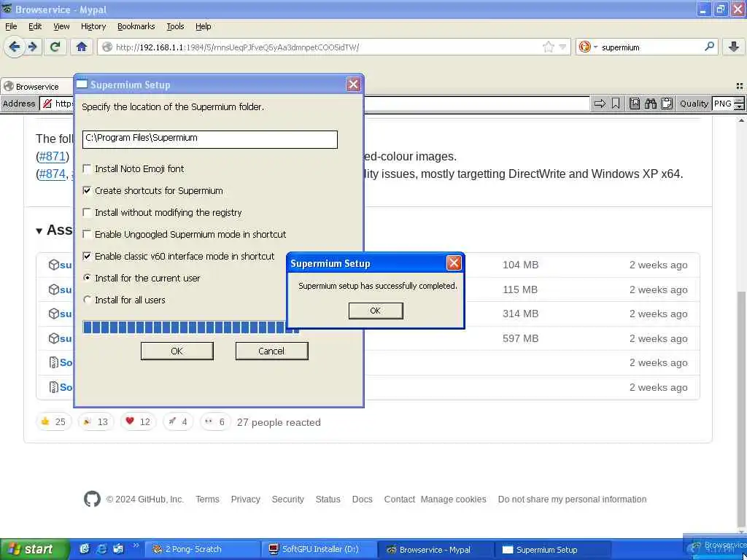Click the Browservice Go arrow icon
This screenshot has height=560, width=747.
[x=600, y=104]
